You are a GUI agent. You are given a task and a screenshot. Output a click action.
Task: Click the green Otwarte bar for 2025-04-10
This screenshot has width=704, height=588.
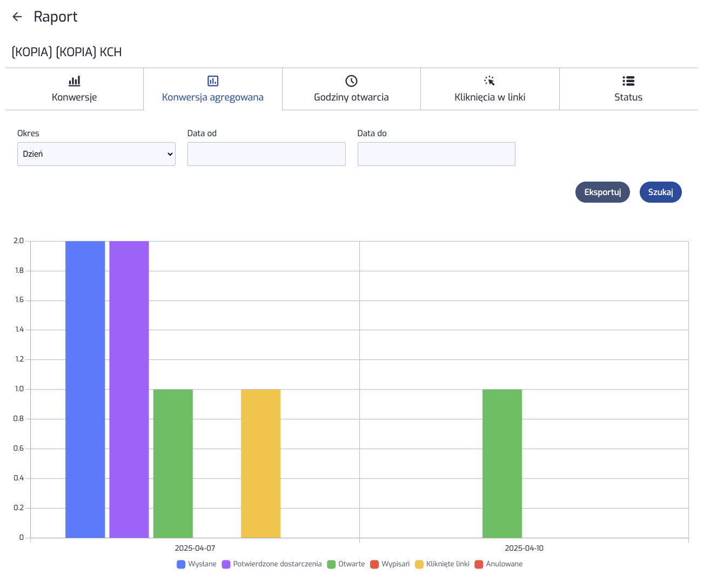pyautogui.click(x=502, y=464)
